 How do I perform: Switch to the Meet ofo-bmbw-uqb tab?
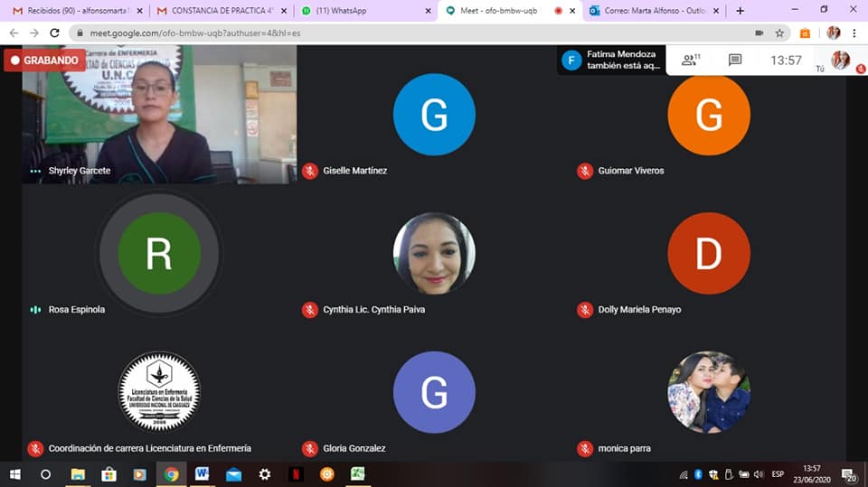click(x=509, y=11)
